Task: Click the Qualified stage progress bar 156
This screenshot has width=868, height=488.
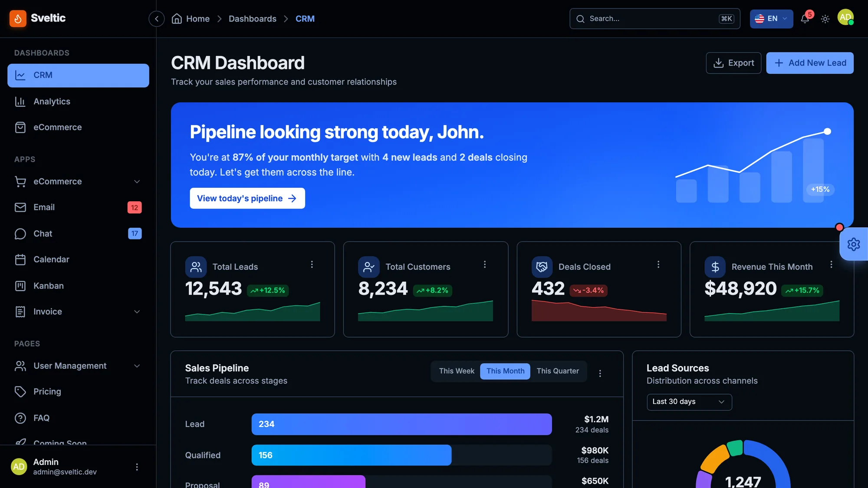Action: 352,455
